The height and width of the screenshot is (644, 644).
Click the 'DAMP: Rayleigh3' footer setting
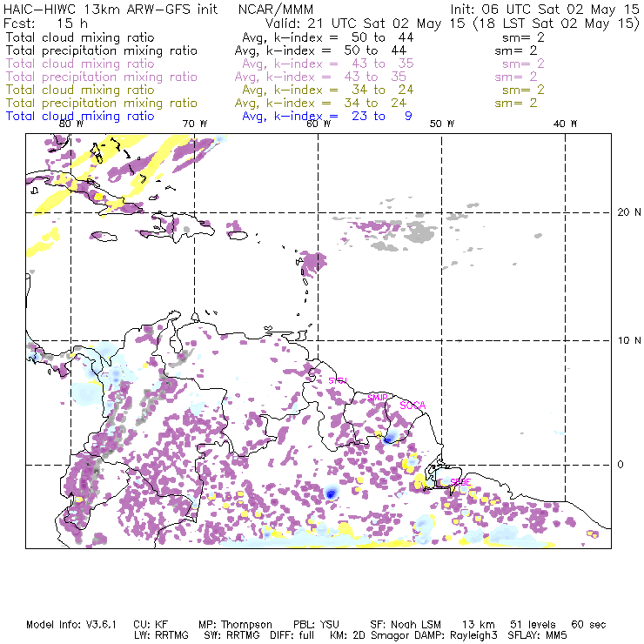pyautogui.click(x=456, y=635)
